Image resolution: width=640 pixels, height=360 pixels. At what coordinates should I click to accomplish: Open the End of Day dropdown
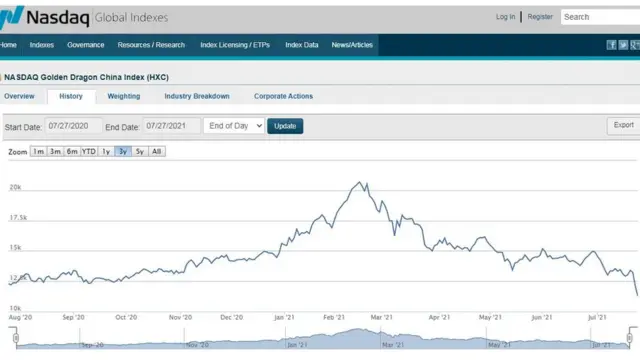(x=234, y=126)
